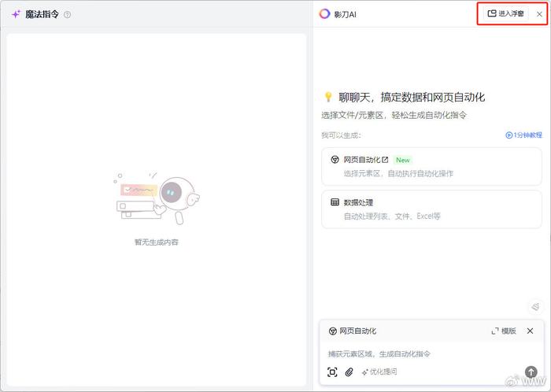Click the chrome icon in the 网页自动化 card
This screenshot has width=551, height=392.
335,160
